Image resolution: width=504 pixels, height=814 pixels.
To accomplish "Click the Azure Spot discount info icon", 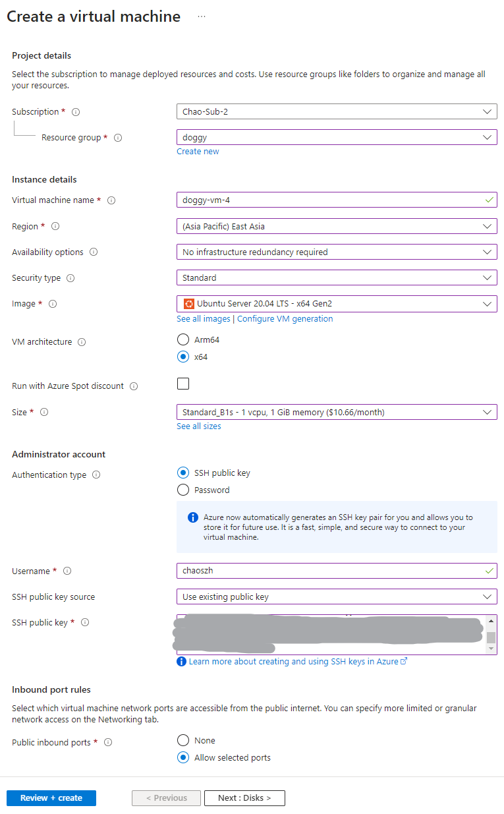I will [134, 386].
